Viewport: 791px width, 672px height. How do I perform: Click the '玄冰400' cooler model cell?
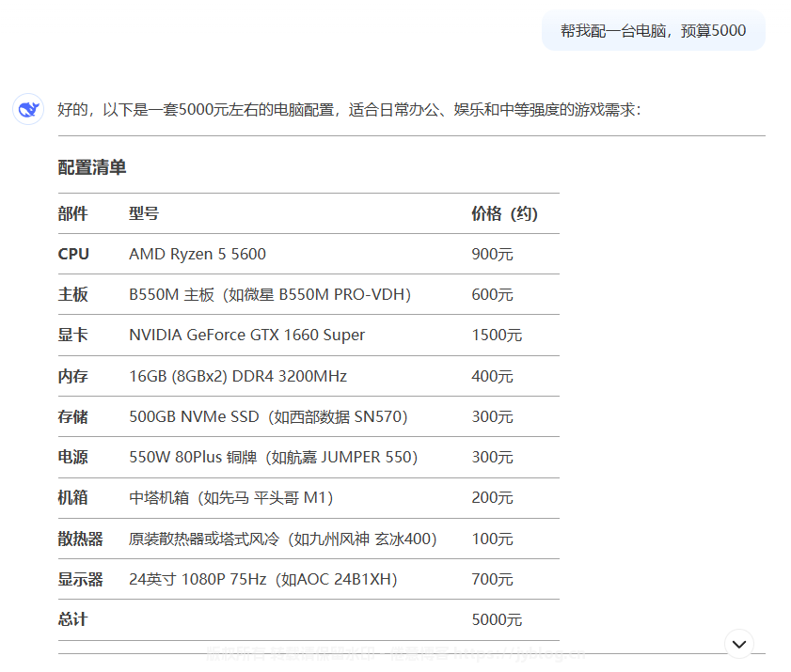pos(282,539)
